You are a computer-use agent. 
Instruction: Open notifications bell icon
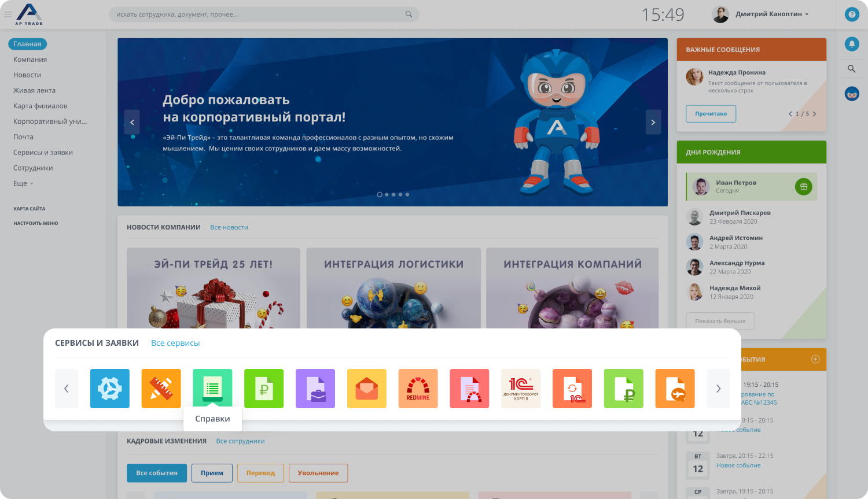coord(852,43)
